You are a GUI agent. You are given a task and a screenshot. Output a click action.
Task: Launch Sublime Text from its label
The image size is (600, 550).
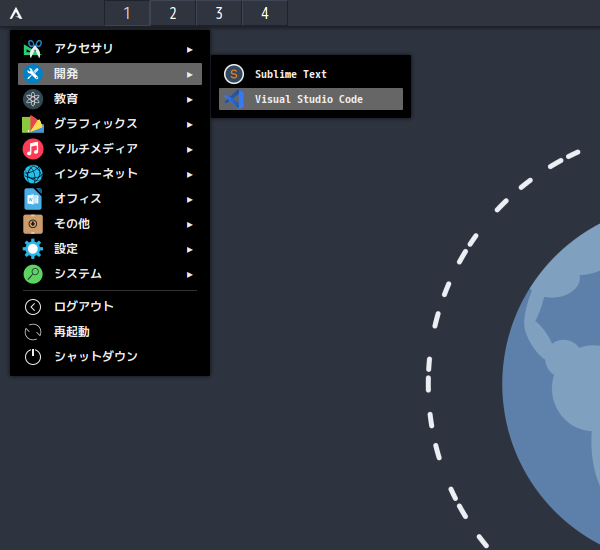pos(291,74)
